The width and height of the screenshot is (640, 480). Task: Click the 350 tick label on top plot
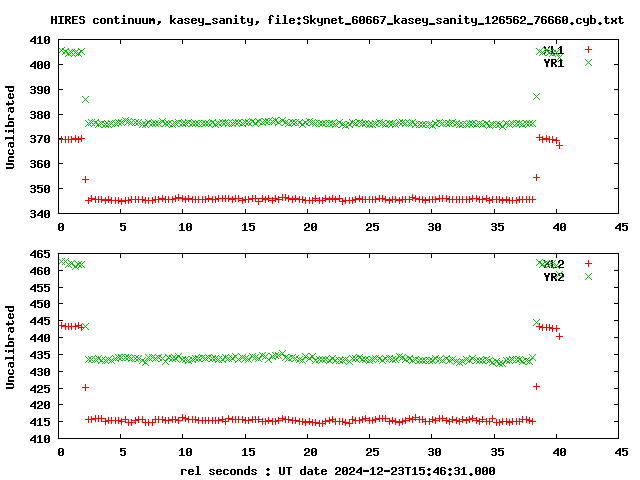[x=40, y=189]
